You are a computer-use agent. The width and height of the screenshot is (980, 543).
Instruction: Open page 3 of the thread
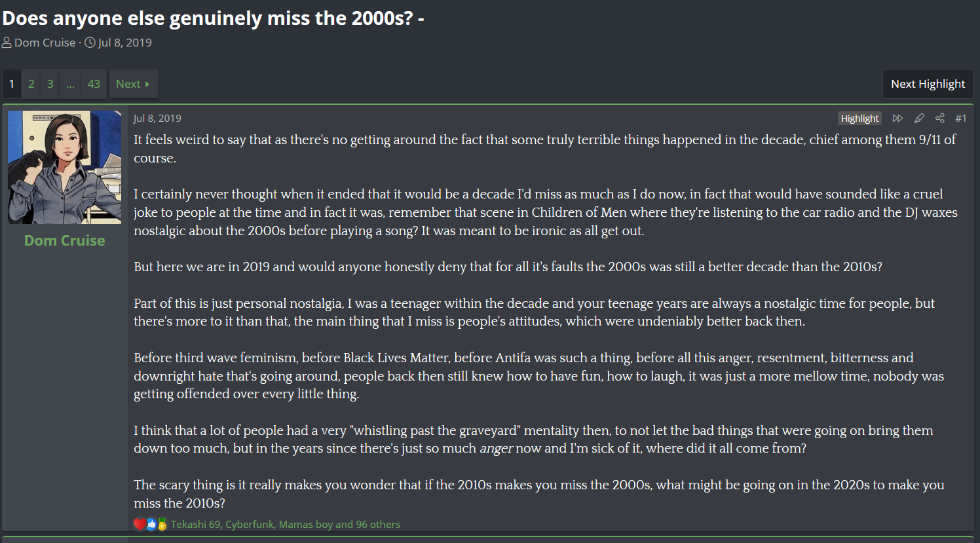(50, 84)
